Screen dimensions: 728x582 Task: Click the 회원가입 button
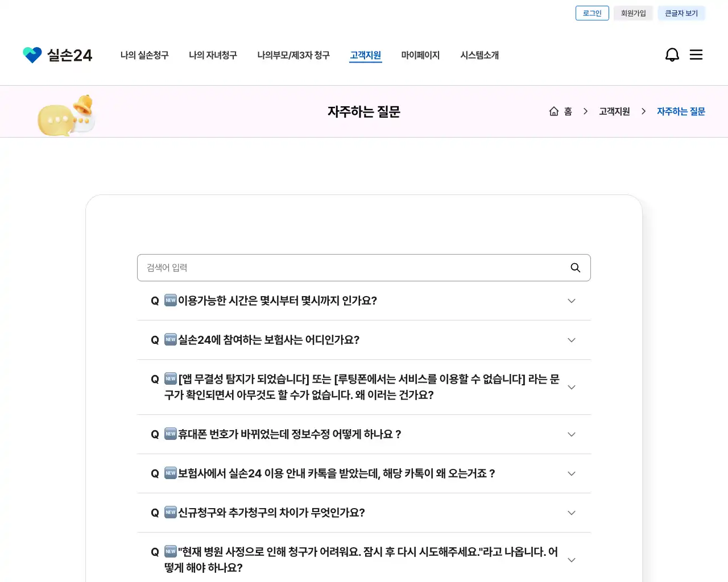pyautogui.click(x=633, y=13)
